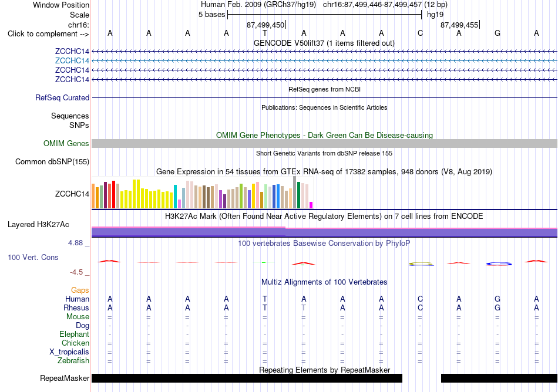Click the RepeatMasker track label

(x=65, y=378)
